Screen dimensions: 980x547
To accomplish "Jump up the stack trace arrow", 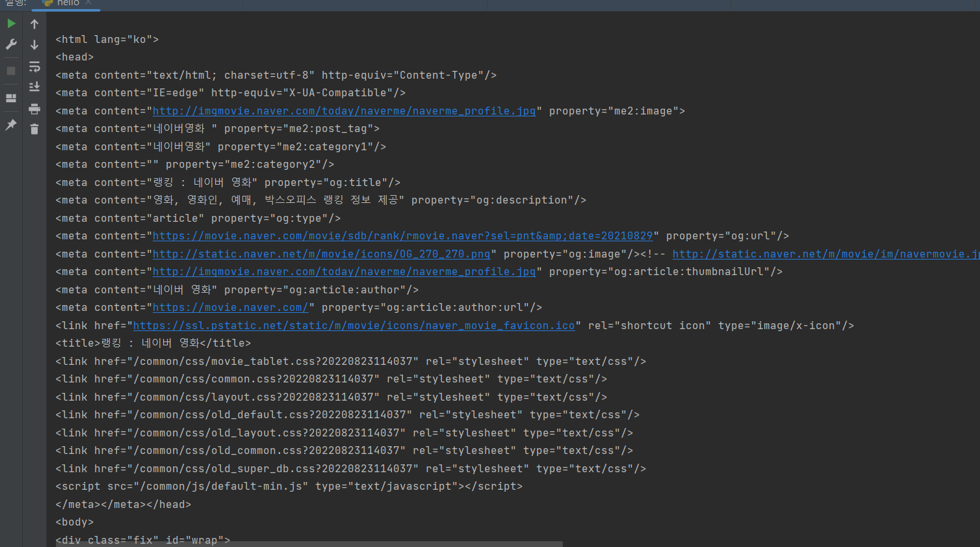I will coord(34,24).
